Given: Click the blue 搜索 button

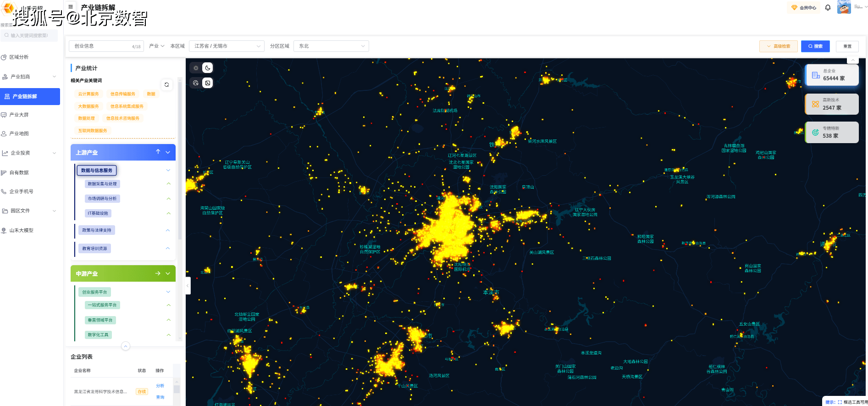Looking at the screenshot, I should [815, 46].
